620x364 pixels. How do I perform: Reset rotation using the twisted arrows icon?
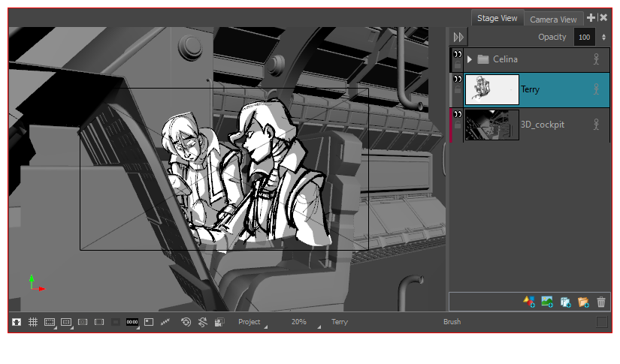click(202, 322)
